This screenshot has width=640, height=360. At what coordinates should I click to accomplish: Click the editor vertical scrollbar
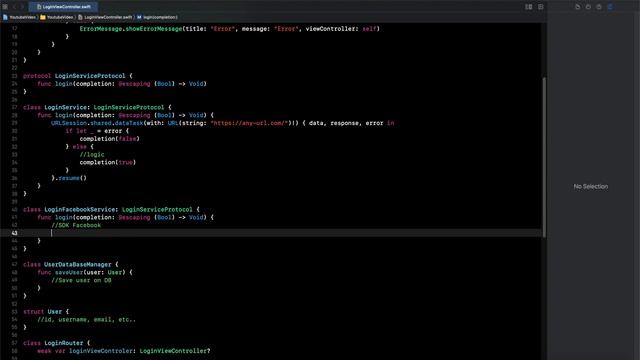[544, 157]
